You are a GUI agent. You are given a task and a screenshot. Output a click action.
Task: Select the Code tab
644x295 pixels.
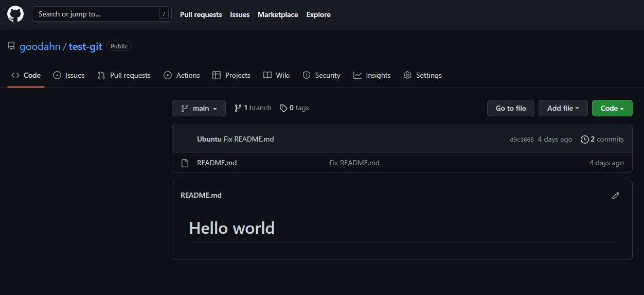26,75
